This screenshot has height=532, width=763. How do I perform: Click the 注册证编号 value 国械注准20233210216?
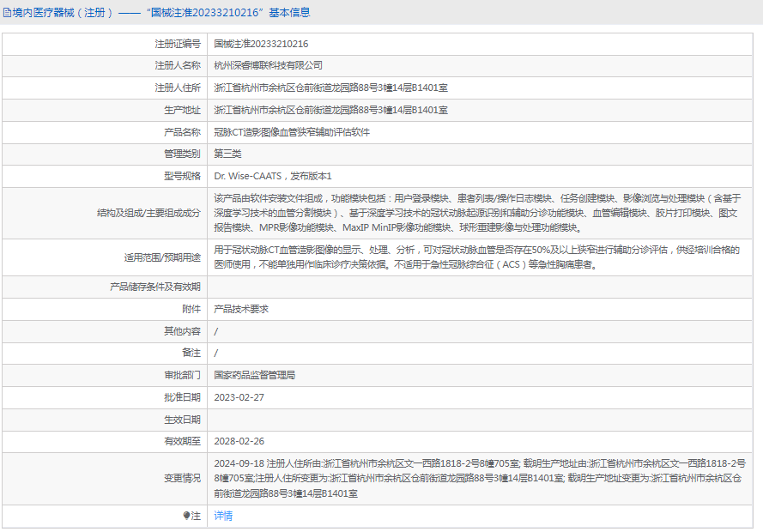click(261, 45)
